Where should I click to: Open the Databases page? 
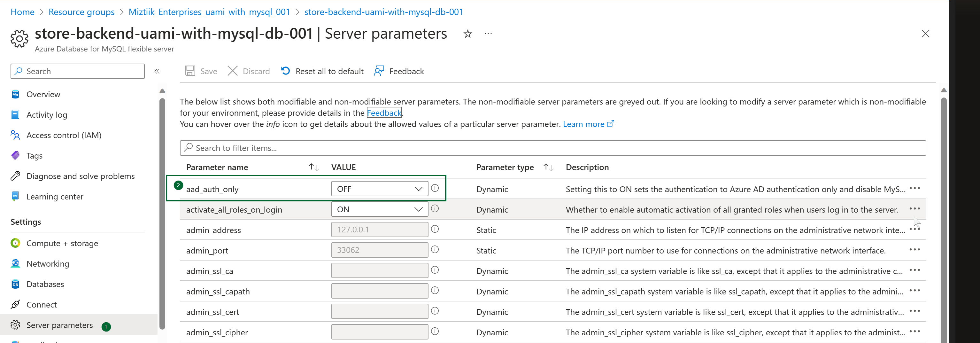[x=45, y=285]
